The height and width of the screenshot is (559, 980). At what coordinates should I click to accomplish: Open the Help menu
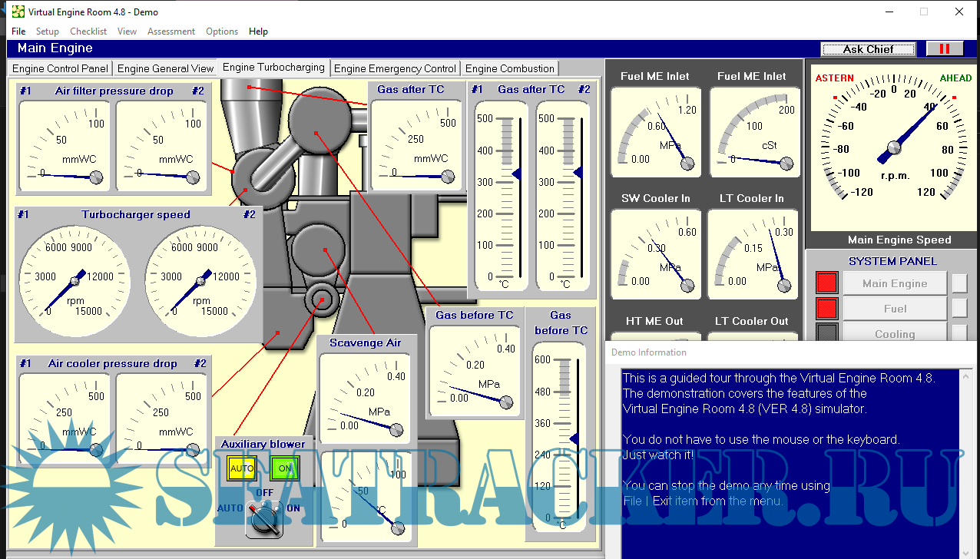coord(258,31)
